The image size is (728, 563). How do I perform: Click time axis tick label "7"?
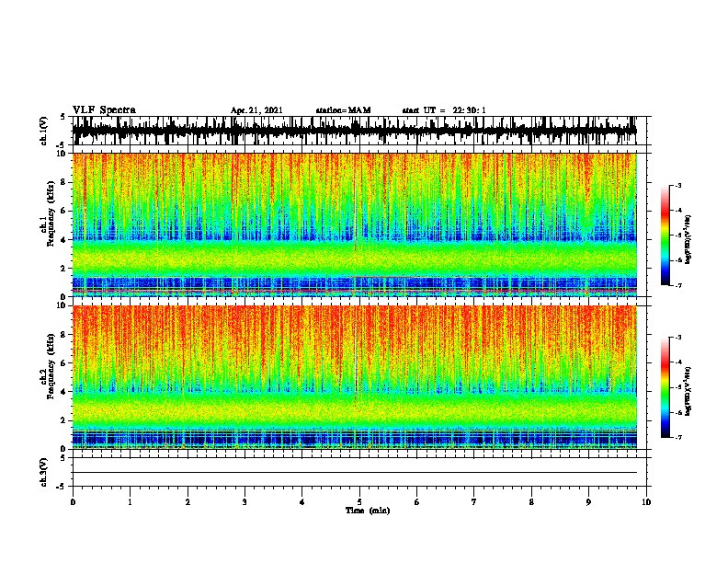(x=474, y=502)
